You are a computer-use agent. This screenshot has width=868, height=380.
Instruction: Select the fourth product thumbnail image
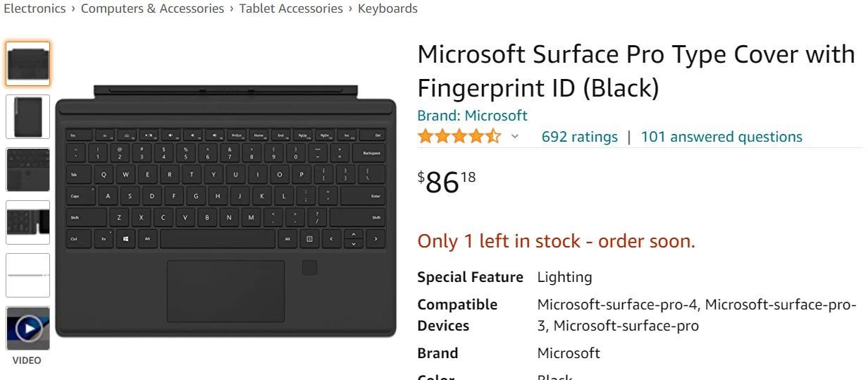[x=28, y=223]
